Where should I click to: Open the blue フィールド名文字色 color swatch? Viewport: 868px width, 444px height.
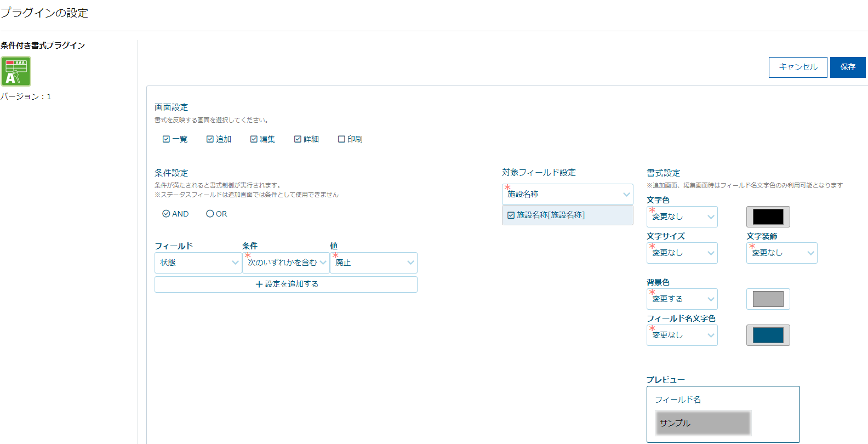pos(768,335)
